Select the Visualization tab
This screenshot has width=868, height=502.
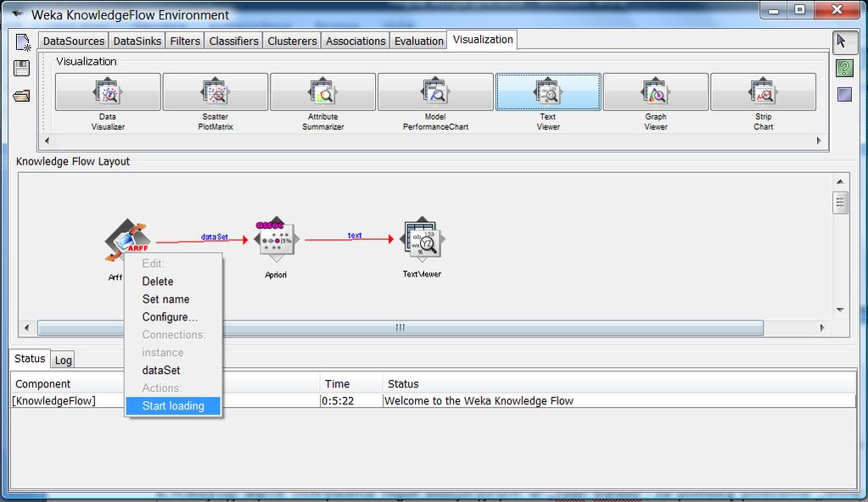(x=483, y=40)
